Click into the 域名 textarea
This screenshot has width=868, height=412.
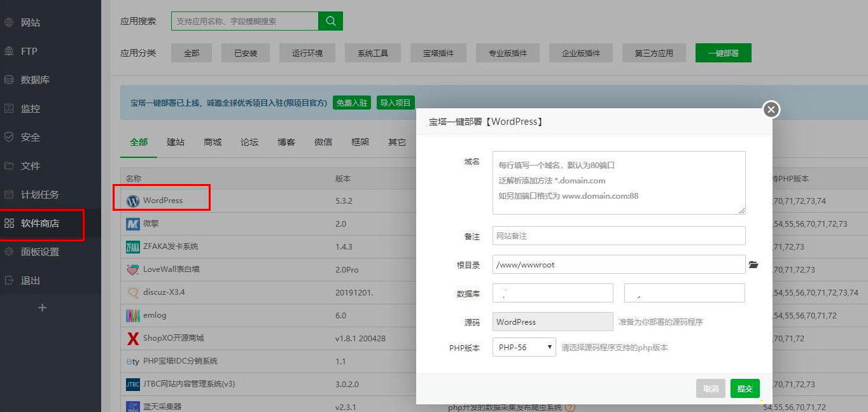619,183
